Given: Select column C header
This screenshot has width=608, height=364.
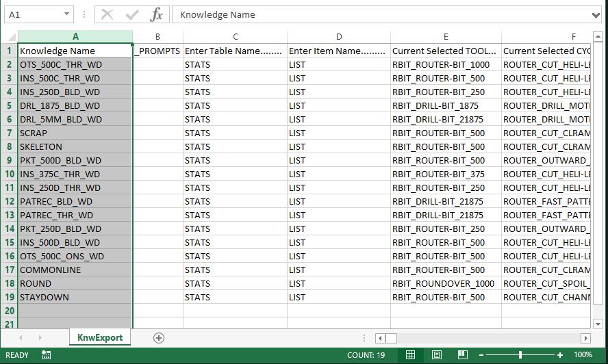Looking at the screenshot, I should 235,36.
